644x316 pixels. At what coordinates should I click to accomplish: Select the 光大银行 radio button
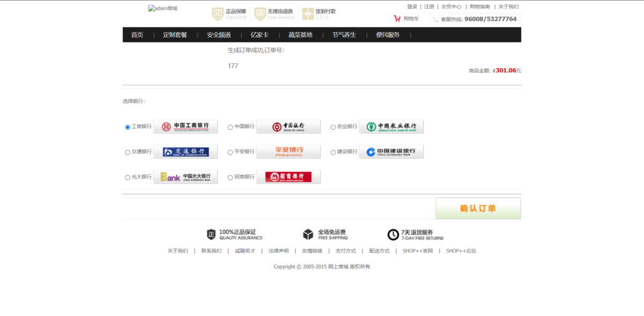[128, 178]
